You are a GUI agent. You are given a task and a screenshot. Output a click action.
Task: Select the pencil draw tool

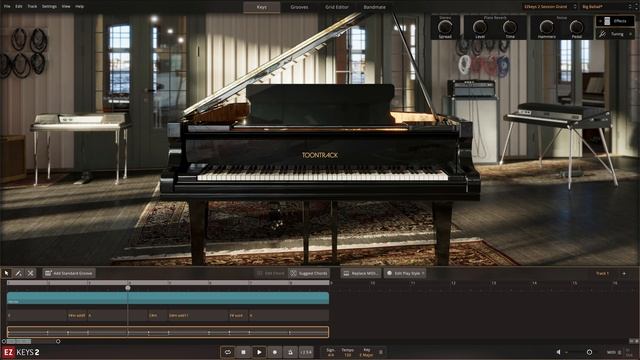[18, 273]
